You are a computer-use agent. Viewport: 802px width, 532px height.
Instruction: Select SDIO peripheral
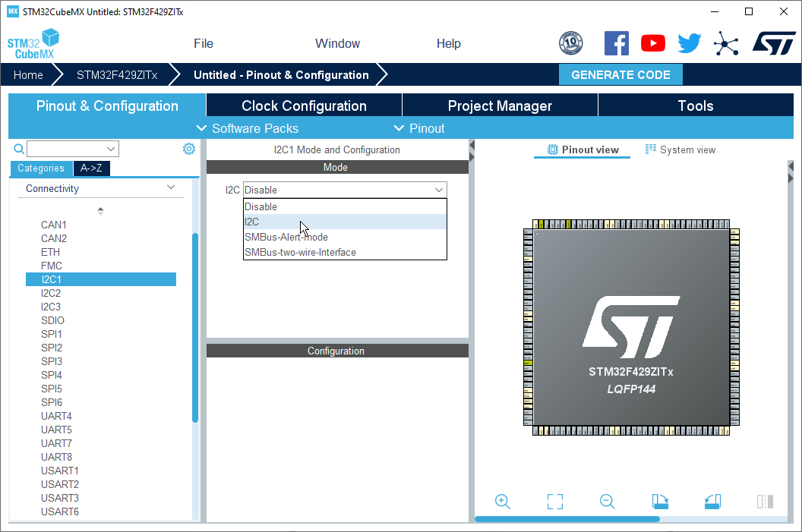pos(52,321)
